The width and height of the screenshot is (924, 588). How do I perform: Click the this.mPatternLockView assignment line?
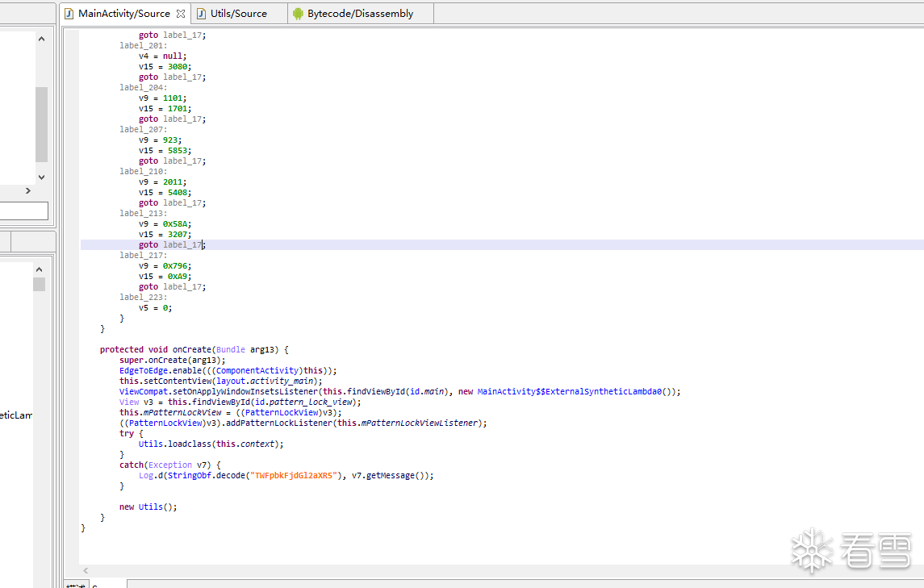[231, 412]
